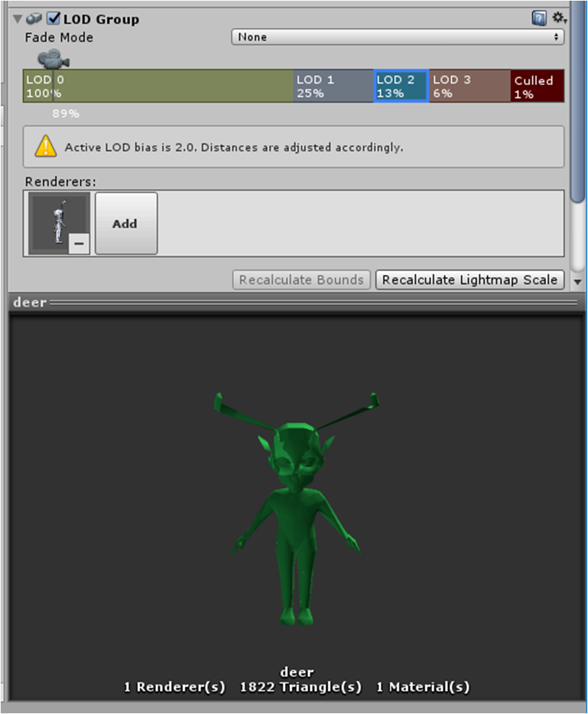This screenshot has height=714, width=588.
Task: Click the 89% camera position label
Action: [x=66, y=113]
